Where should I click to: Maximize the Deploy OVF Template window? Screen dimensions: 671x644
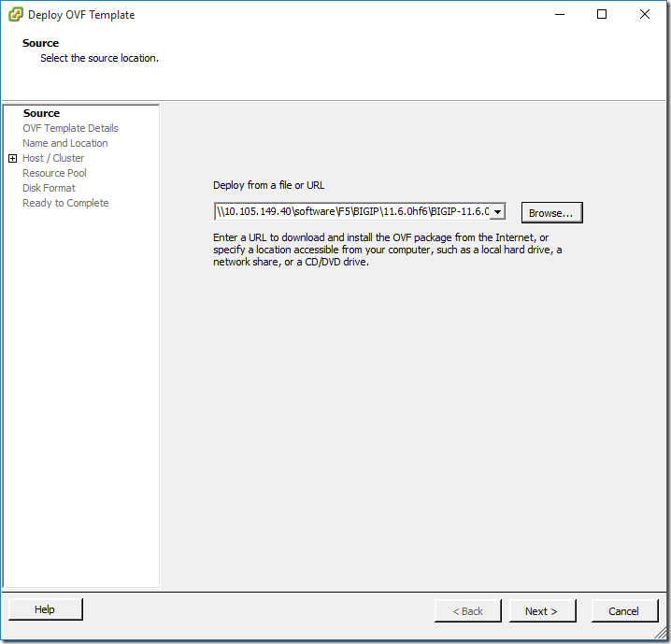coord(602,15)
